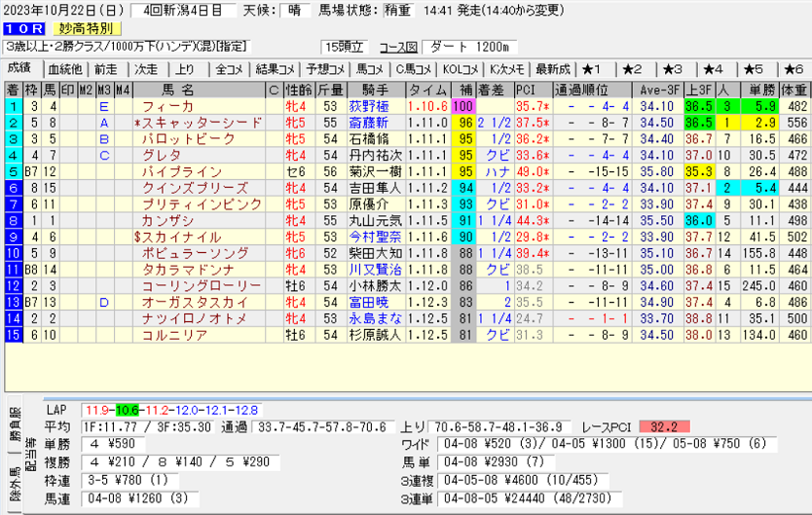Open the ★1 star tab

tap(594, 69)
